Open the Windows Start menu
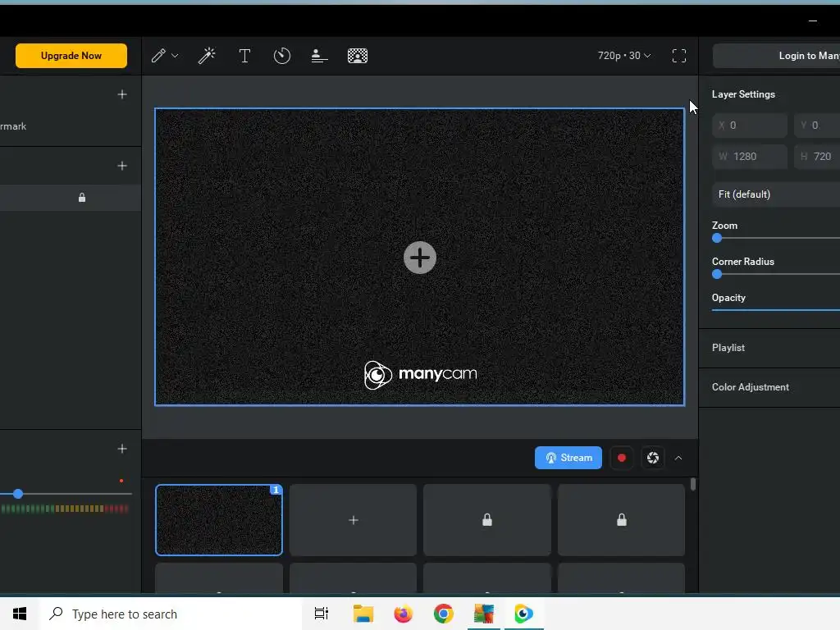Screen dimensions: 840x630 point(20,614)
